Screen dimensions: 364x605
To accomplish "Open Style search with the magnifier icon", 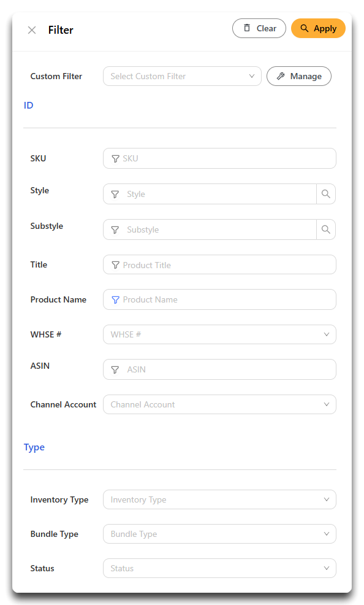I will [x=326, y=194].
